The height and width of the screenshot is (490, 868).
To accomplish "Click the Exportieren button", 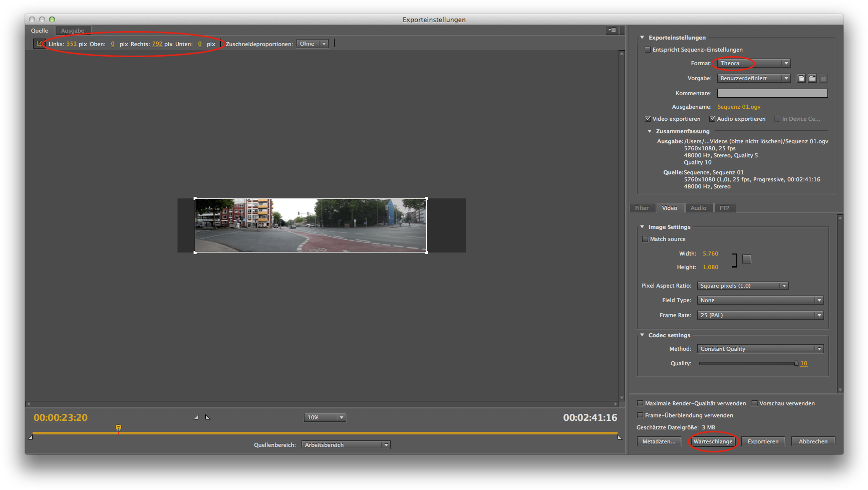I will tap(763, 441).
